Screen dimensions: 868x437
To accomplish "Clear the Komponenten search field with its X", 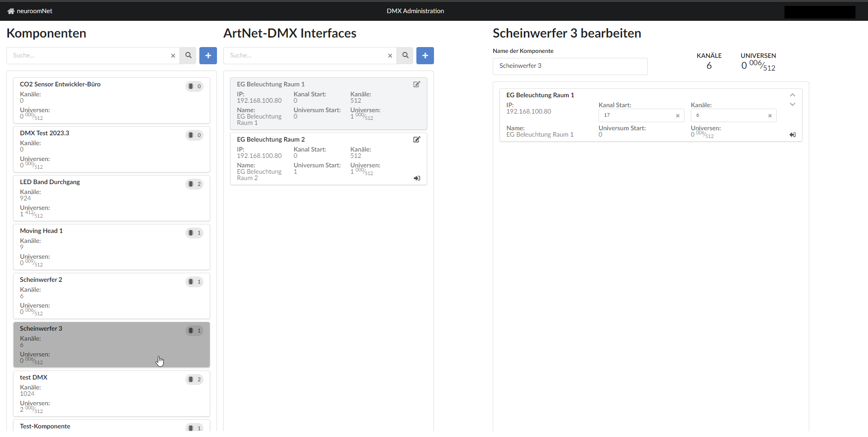I will [x=173, y=56].
